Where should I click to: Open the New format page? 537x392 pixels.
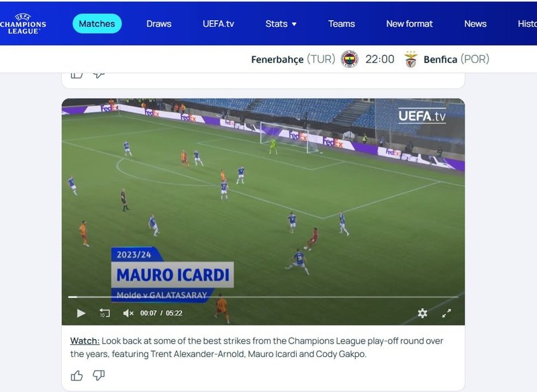409,23
